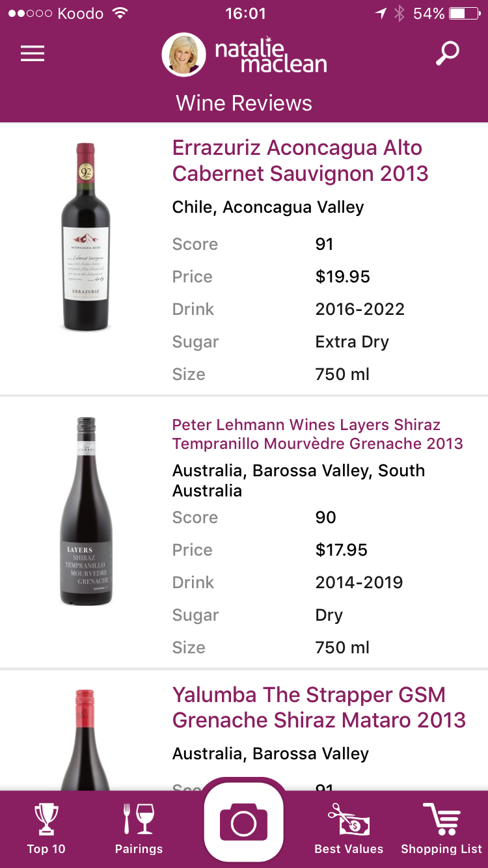Tap the Yalumba bottle image
The height and width of the screenshot is (868, 488).
pyautogui.click(x=86, y=742)
